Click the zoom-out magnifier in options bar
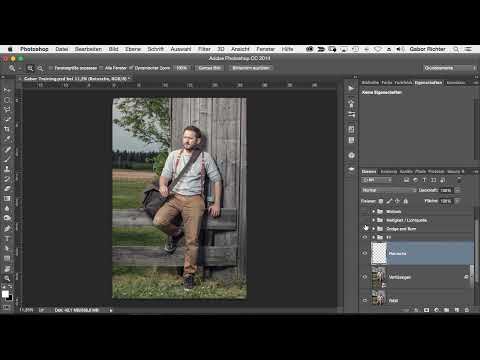 [x=40, y=68]
